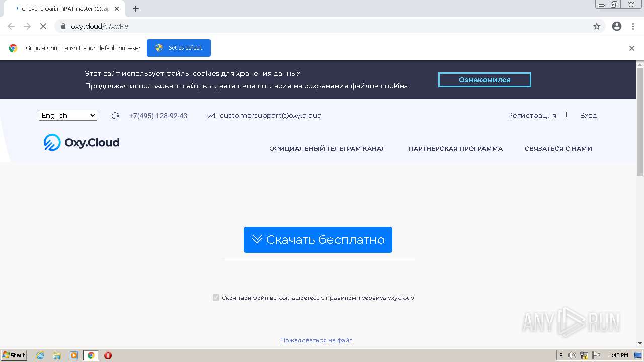644x362 pixels.
Task: Open the English language dropdown
Action: coord(68,115)
